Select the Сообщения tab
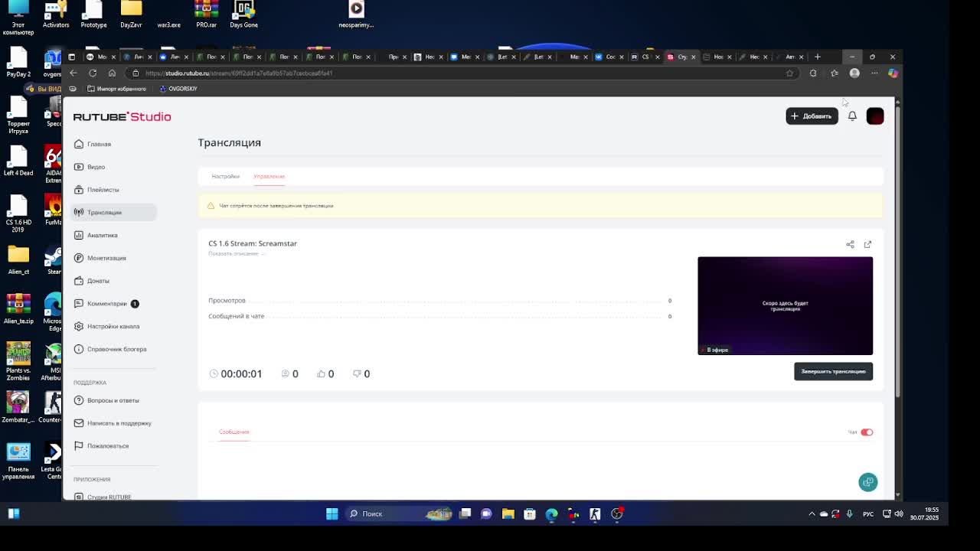This screenshot has height=551, width=980. coord(234,432)
